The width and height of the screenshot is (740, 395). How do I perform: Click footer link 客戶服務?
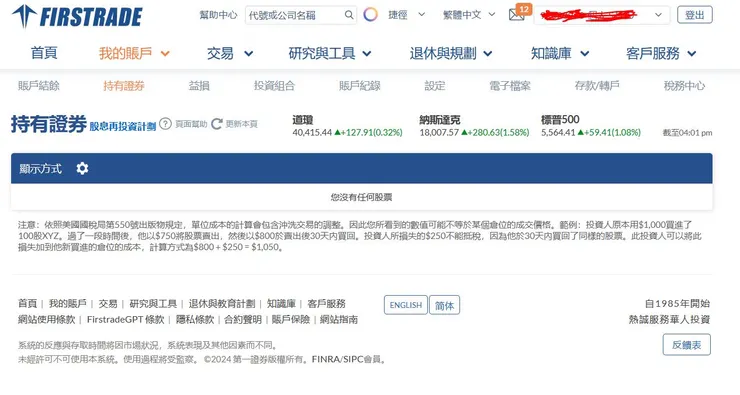click(326, 303)
